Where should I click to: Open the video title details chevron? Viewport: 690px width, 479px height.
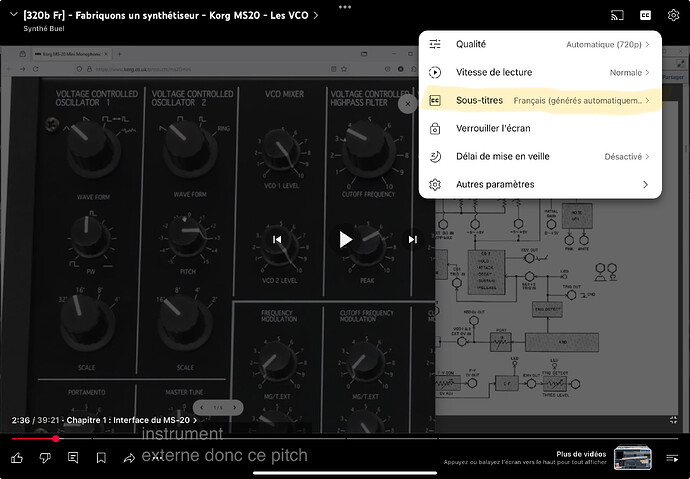click(316, 15)
